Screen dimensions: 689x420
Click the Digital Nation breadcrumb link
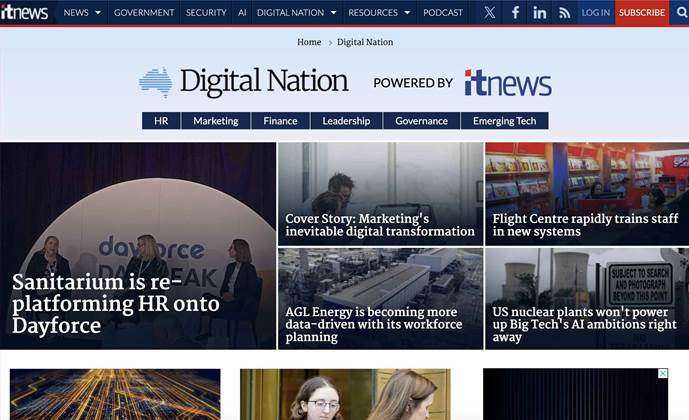pyautogui.click(x=365, y=42)
